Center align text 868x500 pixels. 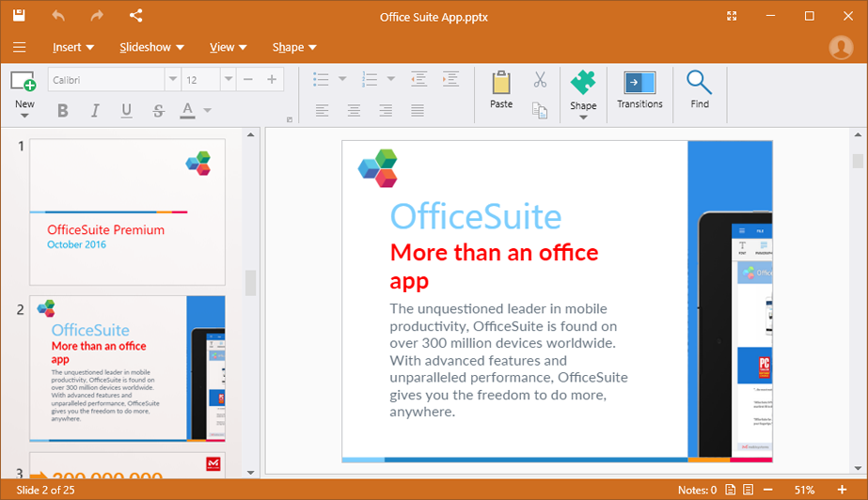354,111
